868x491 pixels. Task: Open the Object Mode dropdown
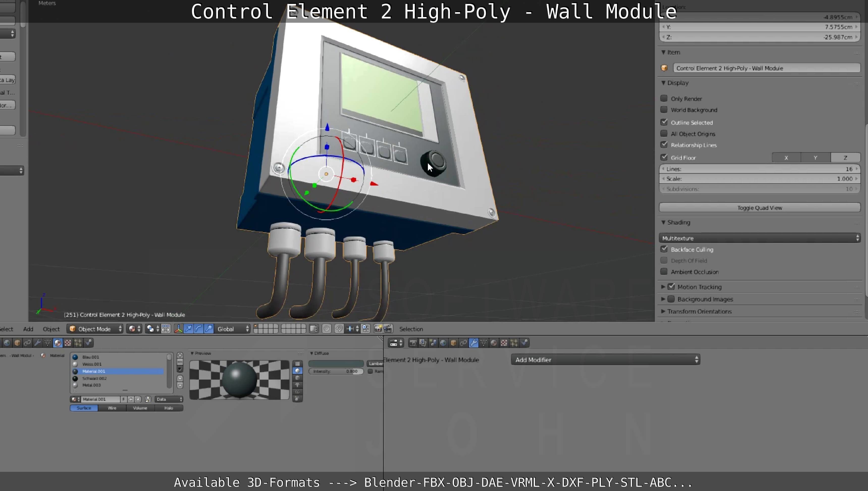[95, 329]
